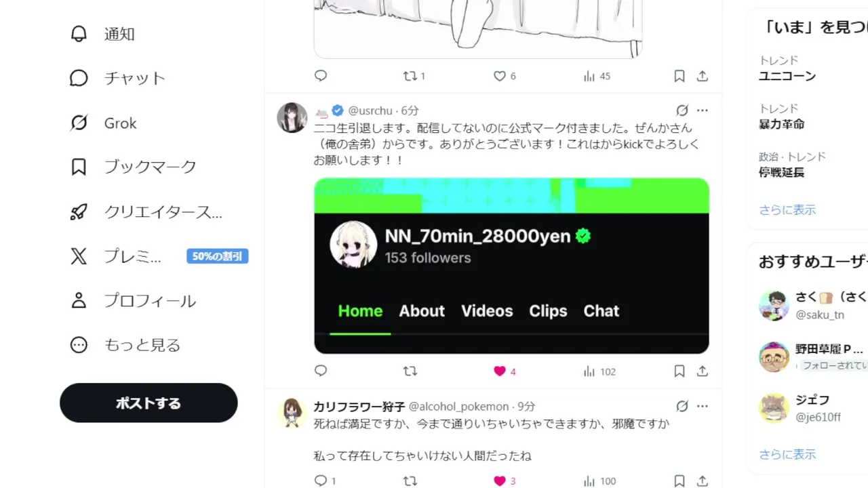868x488 pixels.
Task: Open more options on @usrchu post
Action: click(x=703, y=110)
